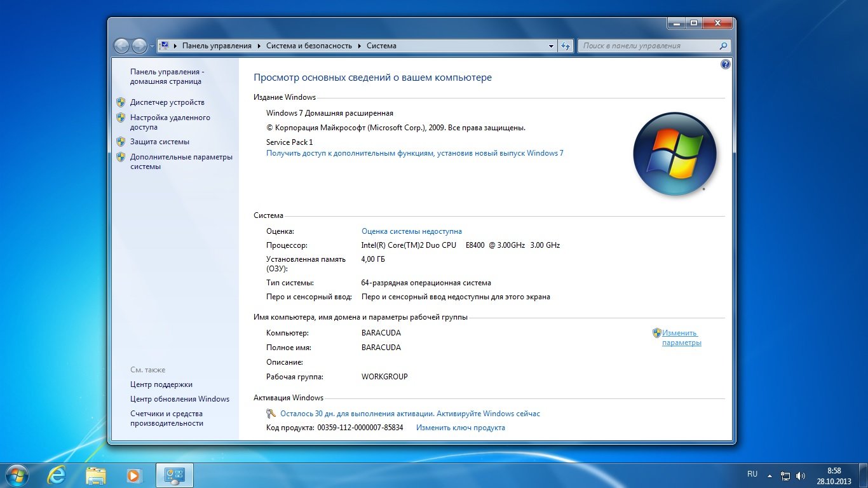
Task: Open Защита системы link
Action: point(159,142)
